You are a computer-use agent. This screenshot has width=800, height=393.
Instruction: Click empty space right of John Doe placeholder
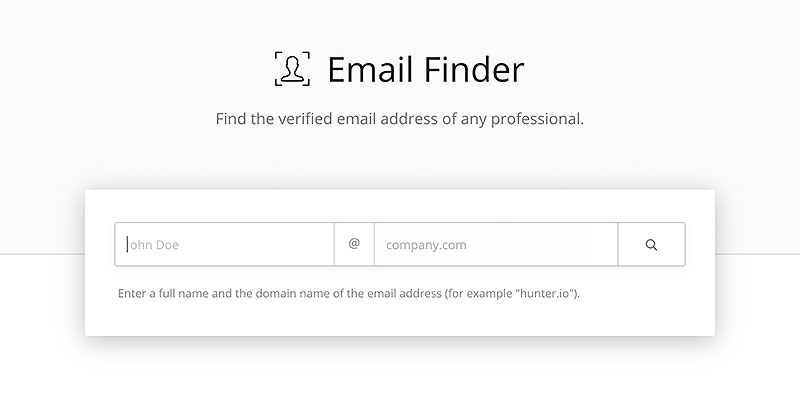coord(255,244)
